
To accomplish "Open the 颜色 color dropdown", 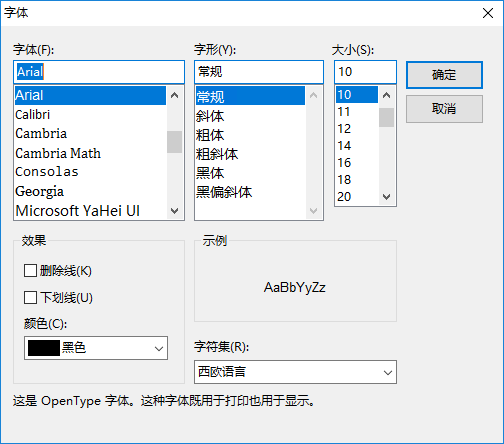I will point(96,348).
